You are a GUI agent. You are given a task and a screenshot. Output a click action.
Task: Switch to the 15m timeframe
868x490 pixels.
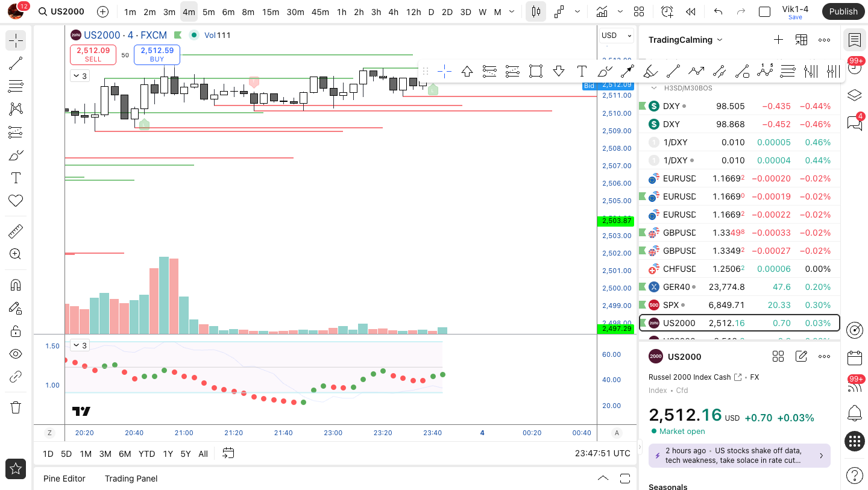click(x=271, y=11)
